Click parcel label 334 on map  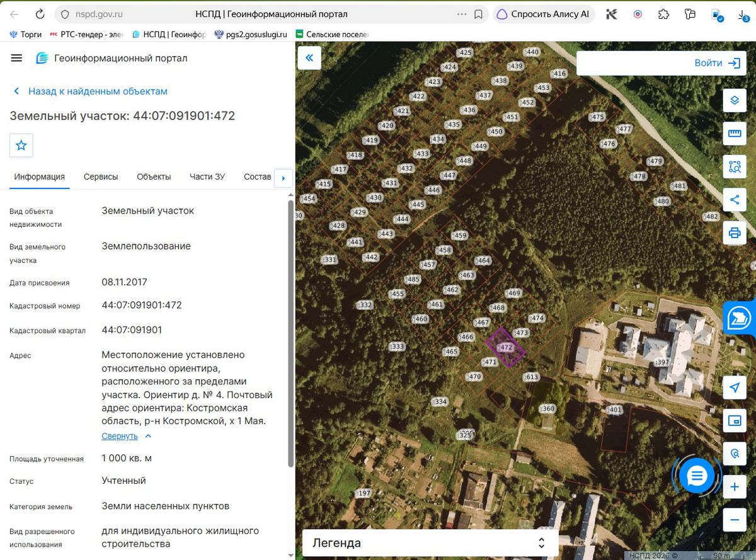439,402
